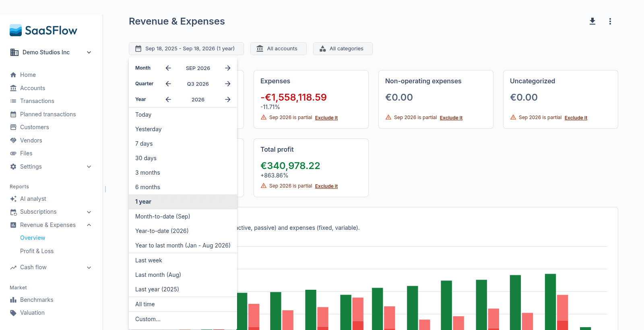Expand the Cash flow submenu
This screenshot has height=330, width=644.
89,267
